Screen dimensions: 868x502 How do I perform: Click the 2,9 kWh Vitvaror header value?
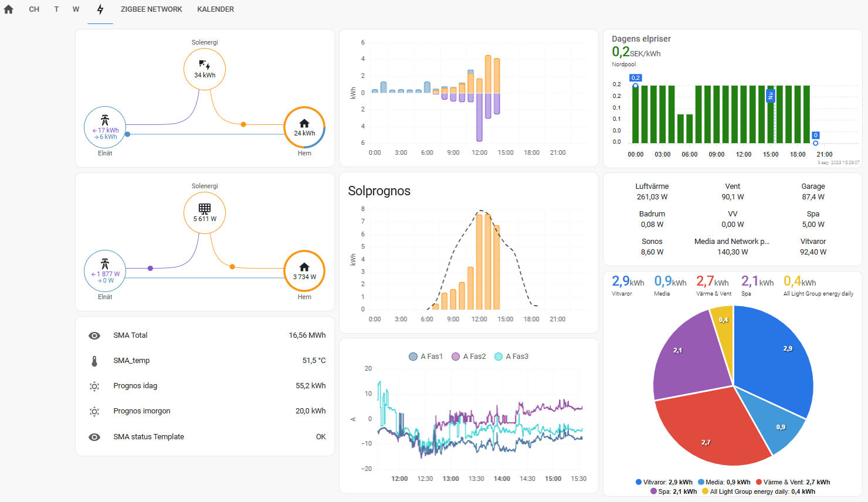tap(628, 281)
